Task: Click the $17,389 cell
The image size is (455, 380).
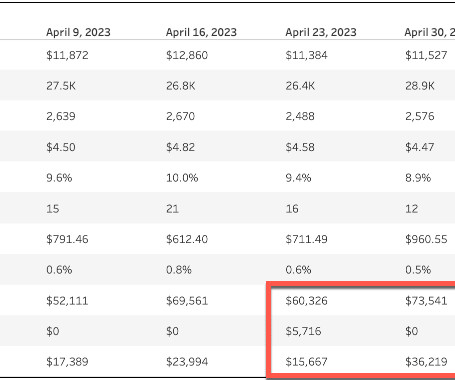Action: coord(67,362)
